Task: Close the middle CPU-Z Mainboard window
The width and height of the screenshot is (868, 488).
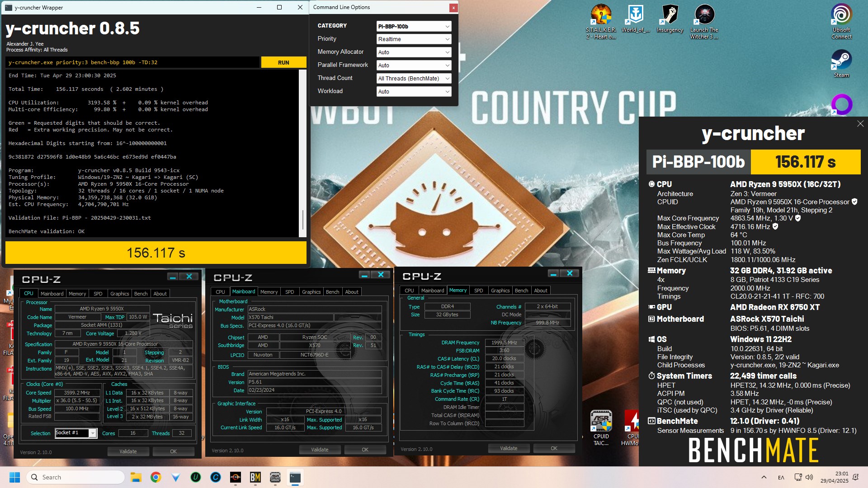Action: pyautogui.click(x=381, y=275)
